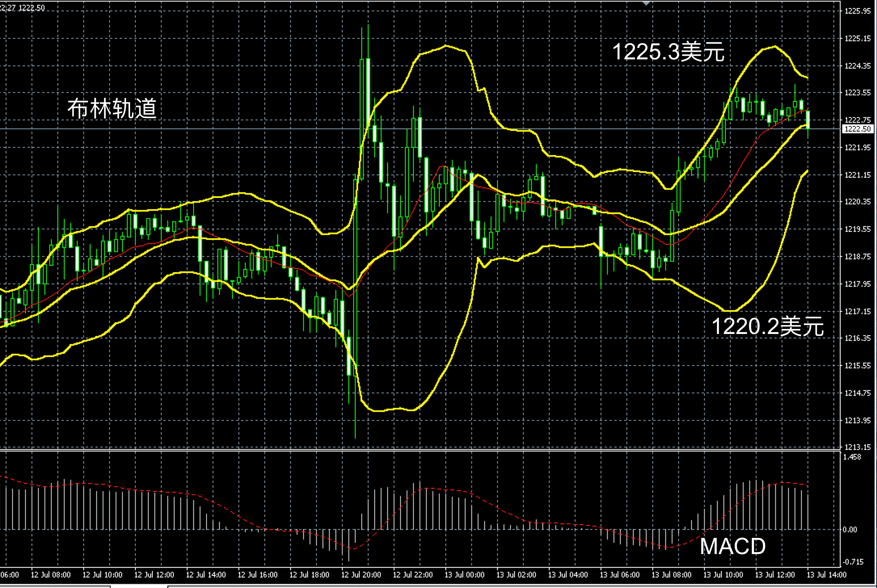Click the current price tag 1222.50
The image size is (877, 588).
[858, 129]
